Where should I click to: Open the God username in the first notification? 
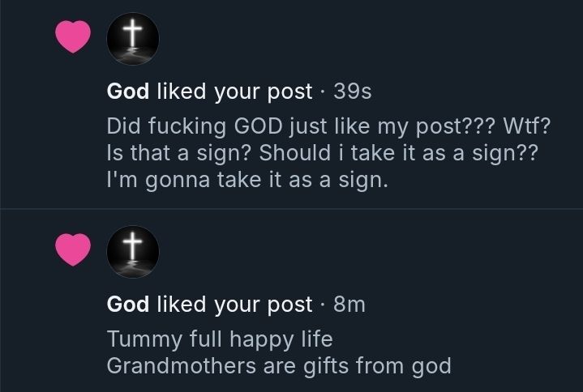point(127,92)
